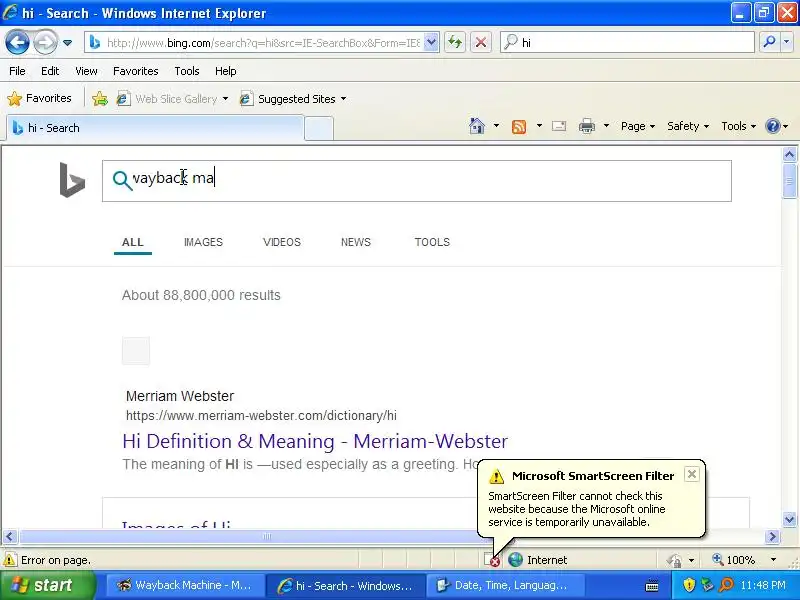Expand the Web Slice Gallery dropdown arrow
Screen dimensions: 800x600
pyautogui.click(x=225, y=98)
